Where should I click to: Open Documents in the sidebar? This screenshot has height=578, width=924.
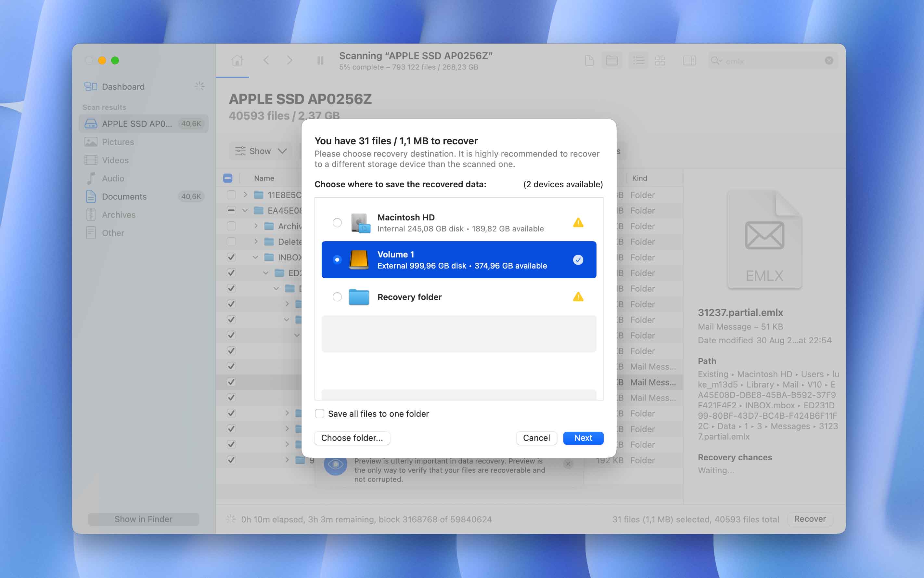[x=124, y=196]
